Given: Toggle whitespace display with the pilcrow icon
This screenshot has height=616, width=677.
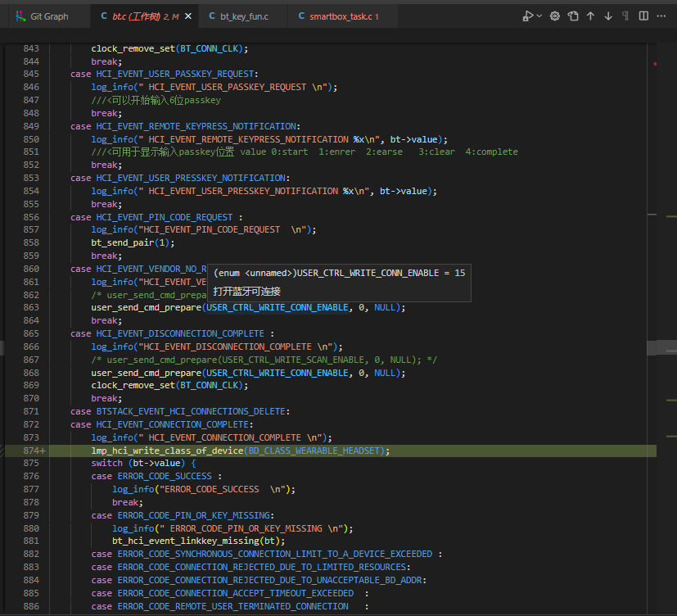Looking at the screenshot, I should (x=625, y=16).
